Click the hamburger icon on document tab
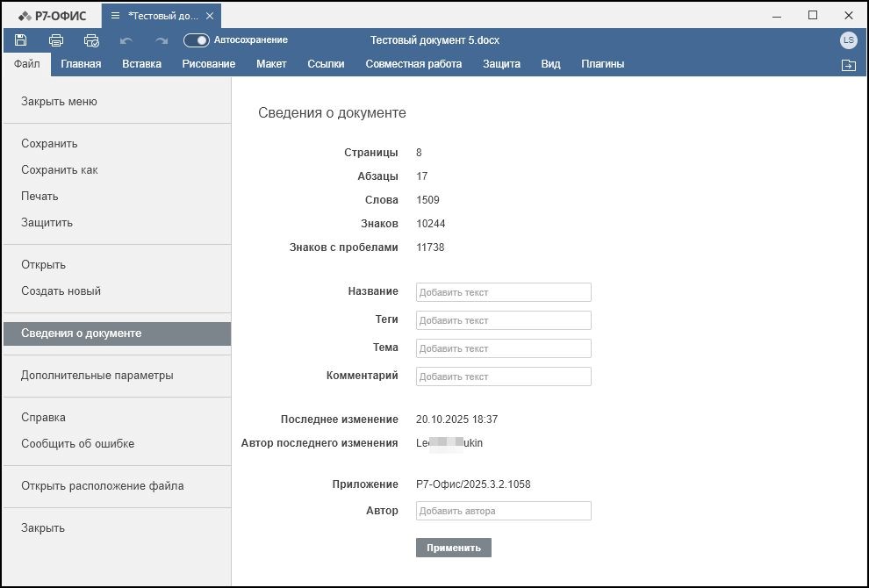Viewport: 869px width, 588px height. tap(115, 16)
